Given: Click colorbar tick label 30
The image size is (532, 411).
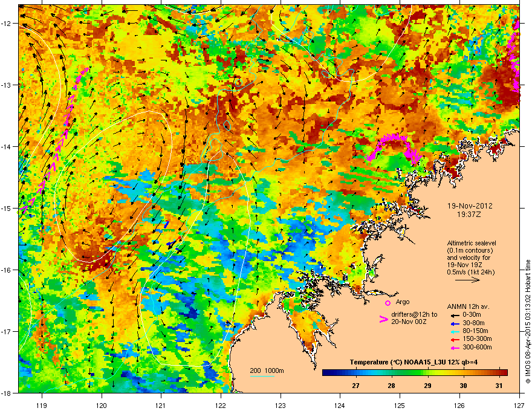Looking at the screenshot, I should point(463,386).
